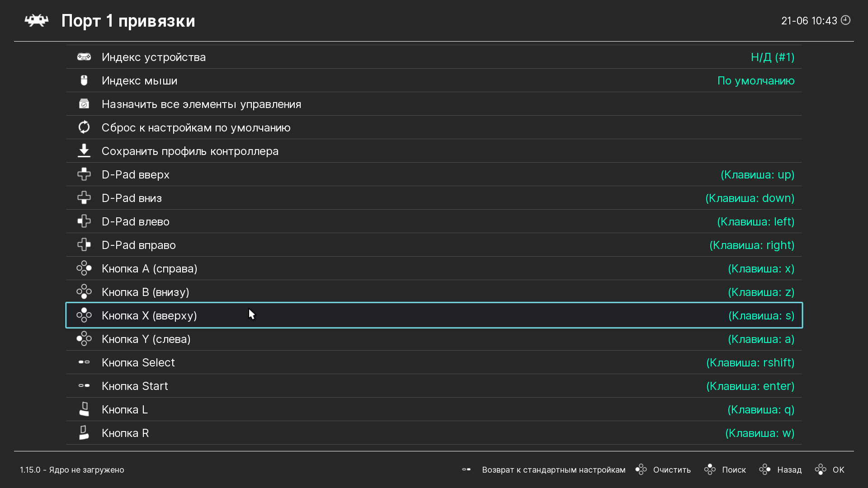The image size is (868, 488).
Task: Click the button icon beside Поиск
Action: [x=710, y=469]
